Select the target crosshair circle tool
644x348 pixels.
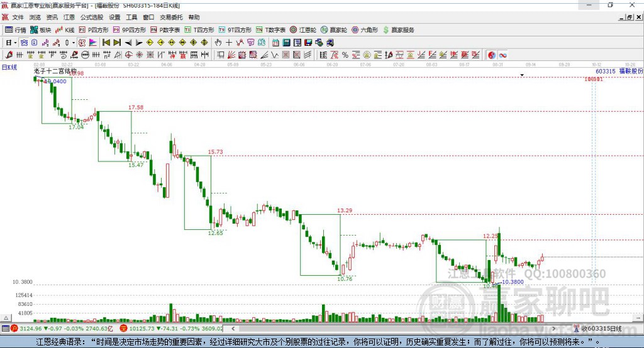pyautogui.click(x=128, y=55)
